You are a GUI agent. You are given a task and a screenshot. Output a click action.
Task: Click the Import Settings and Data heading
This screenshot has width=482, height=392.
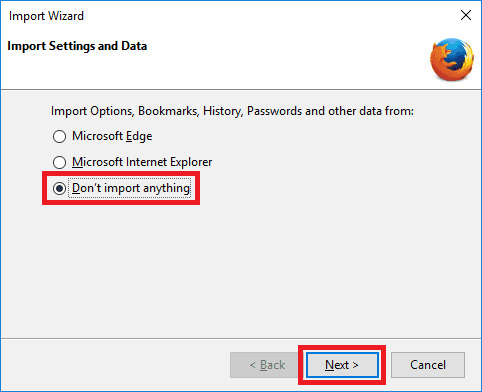[x=77, y=46]
